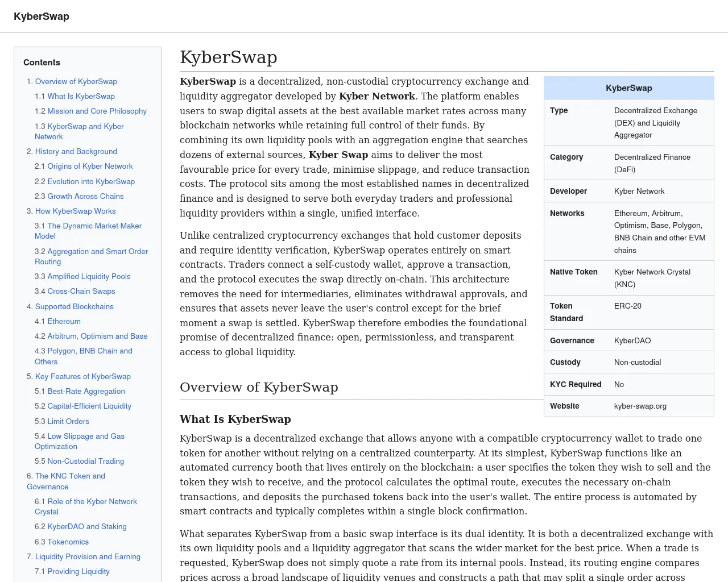Click the What Is KyberSwap article subheading
The image size is (728, 582).
click(x=235, y=419)
